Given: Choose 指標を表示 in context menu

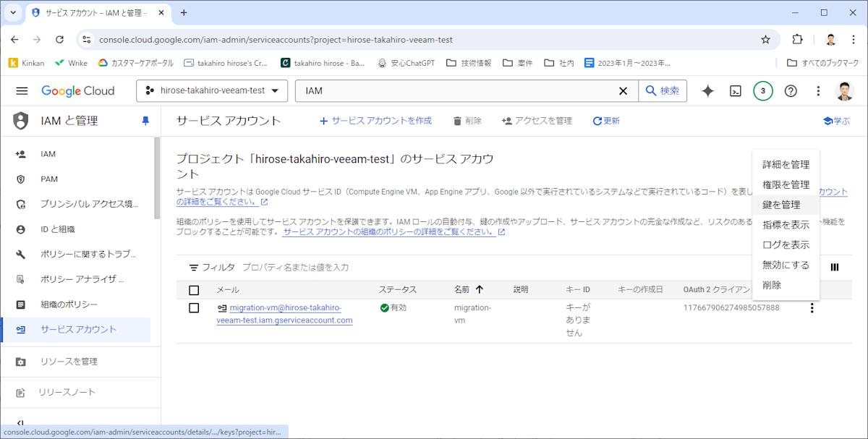Looking at the screenshot, I should (786, 225).
